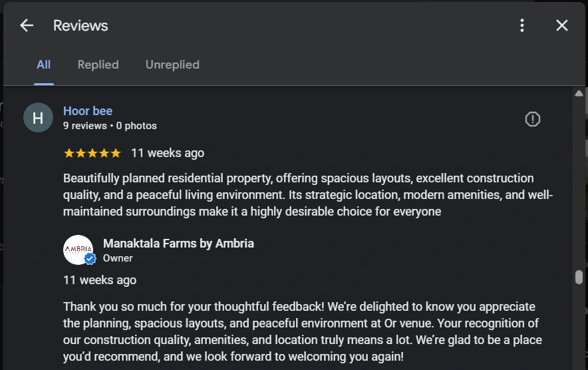Click the 'Reviews' panel title

tap(80, 25)
